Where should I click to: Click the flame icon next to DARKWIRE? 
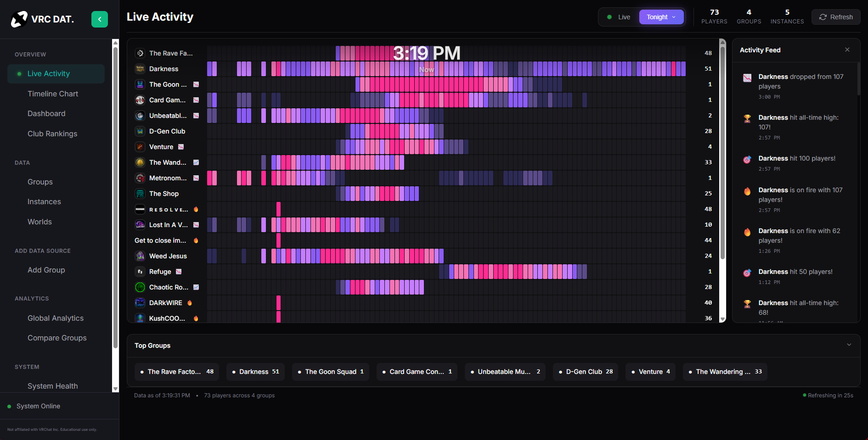point(190,303)
